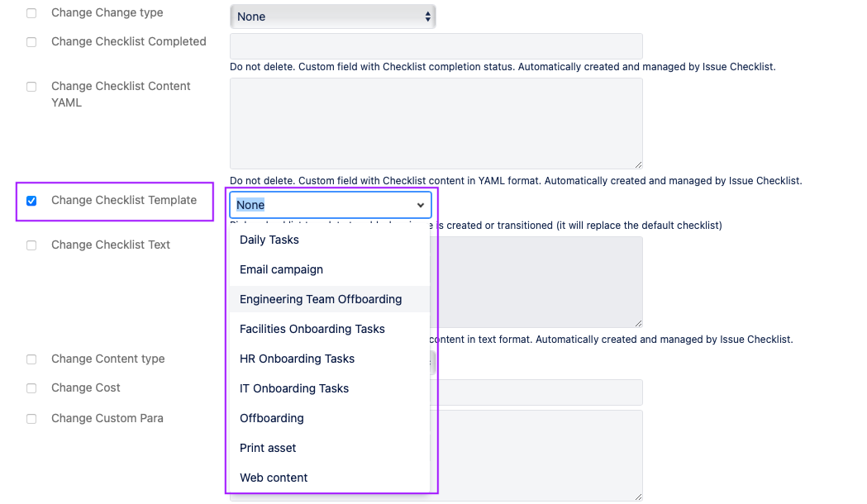Click the stepper arrows on the top None selector
867x504 pixels.
point(428,16)
